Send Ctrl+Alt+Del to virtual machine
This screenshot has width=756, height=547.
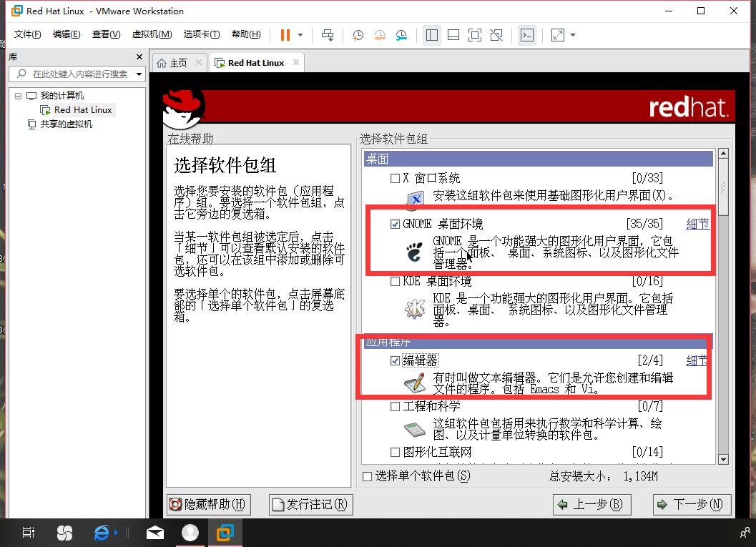[x=328, y=35]
